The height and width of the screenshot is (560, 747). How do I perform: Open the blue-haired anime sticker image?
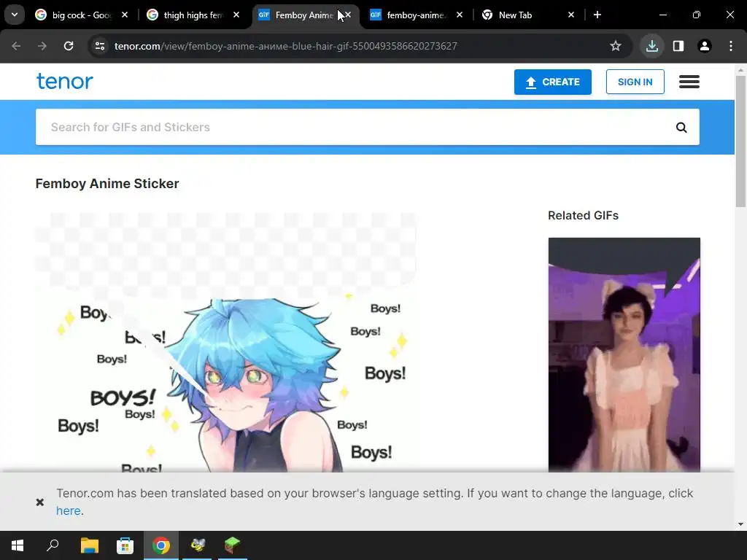coord(225,343)
